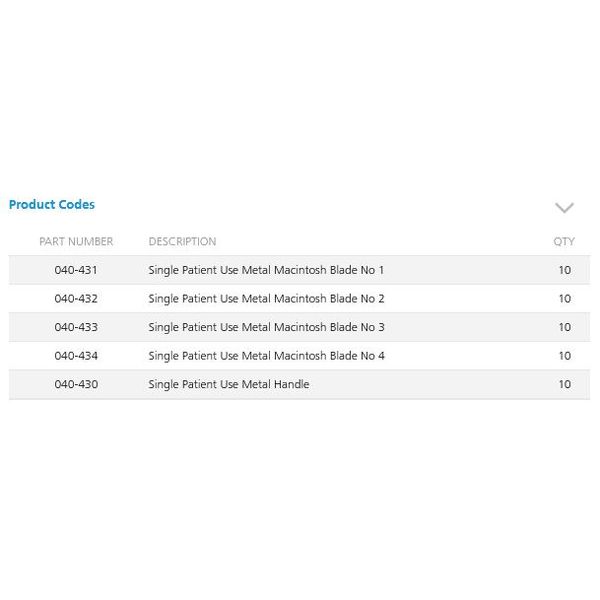Click quantity 10 in the 040-431 row

pyautogui.click(x=565, y=270)
